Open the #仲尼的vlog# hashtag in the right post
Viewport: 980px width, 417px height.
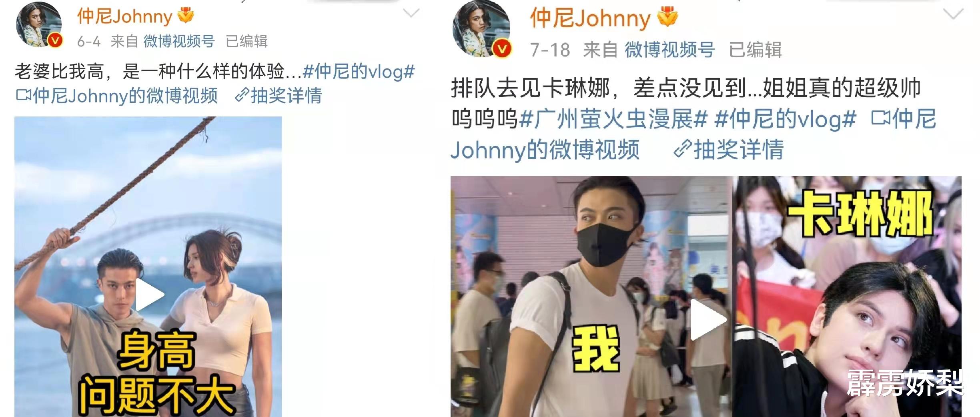[786, 119]
